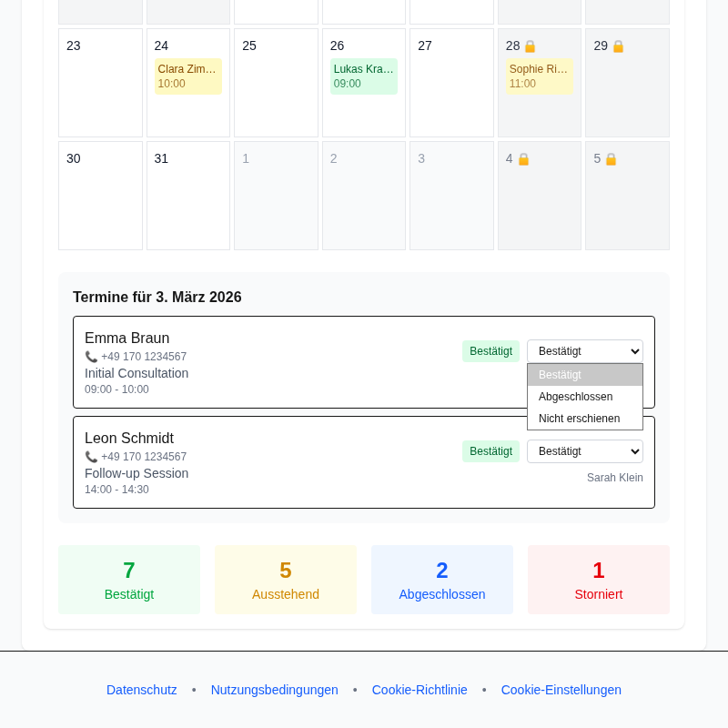
Task: Click the green Bestätigt badge for Emma Braun
Action: tap(490, 351)
